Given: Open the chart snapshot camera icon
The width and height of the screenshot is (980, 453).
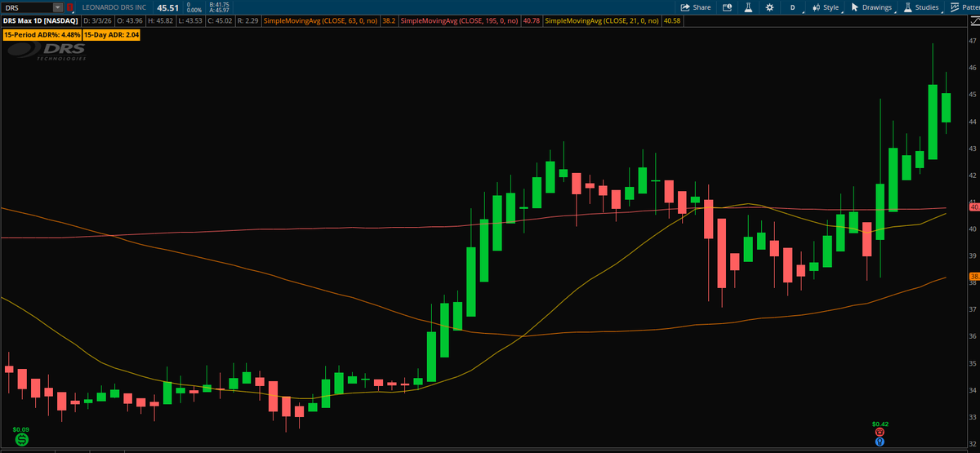Looking at the screenshot, I should (726, 7).
